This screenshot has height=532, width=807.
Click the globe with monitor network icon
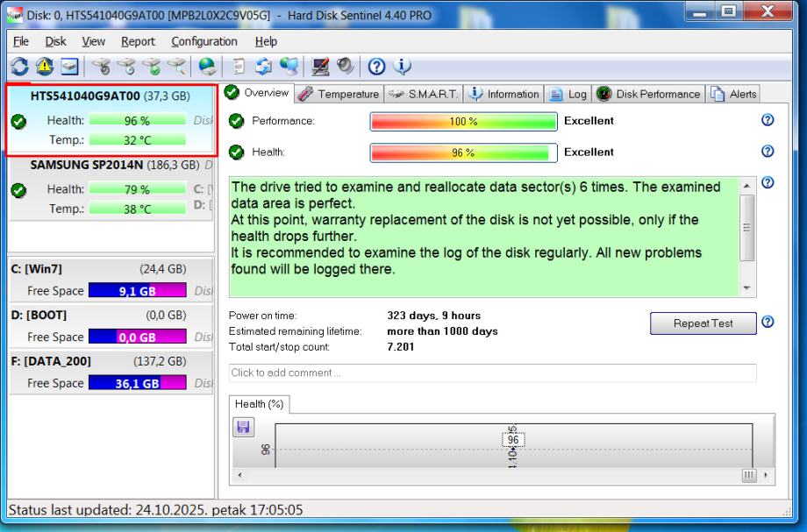click(289, 67)
